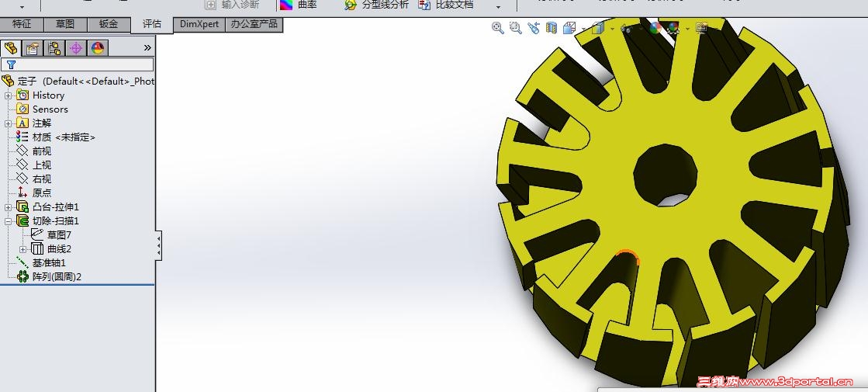Expand the History node

(8, 95)
